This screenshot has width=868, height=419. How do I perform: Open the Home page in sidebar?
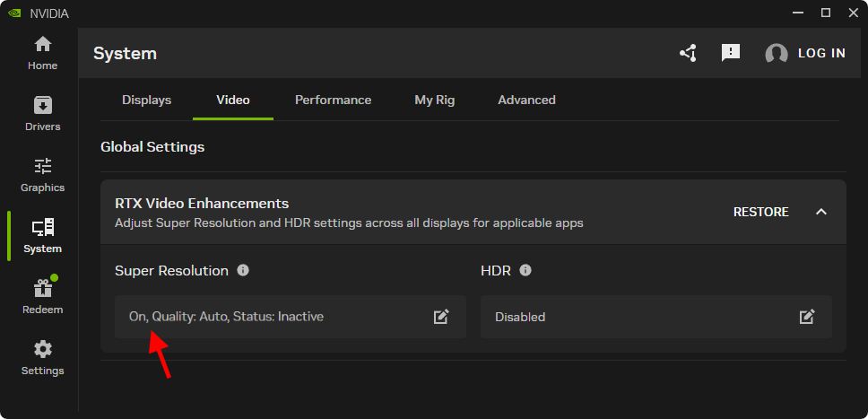pos(43,54)
